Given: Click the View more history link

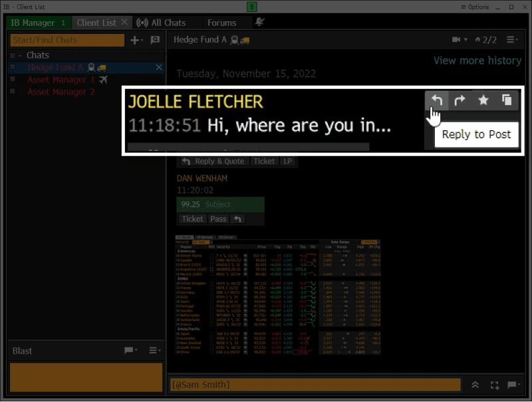Looking at the screenshot, I should (x=477, y=60).
